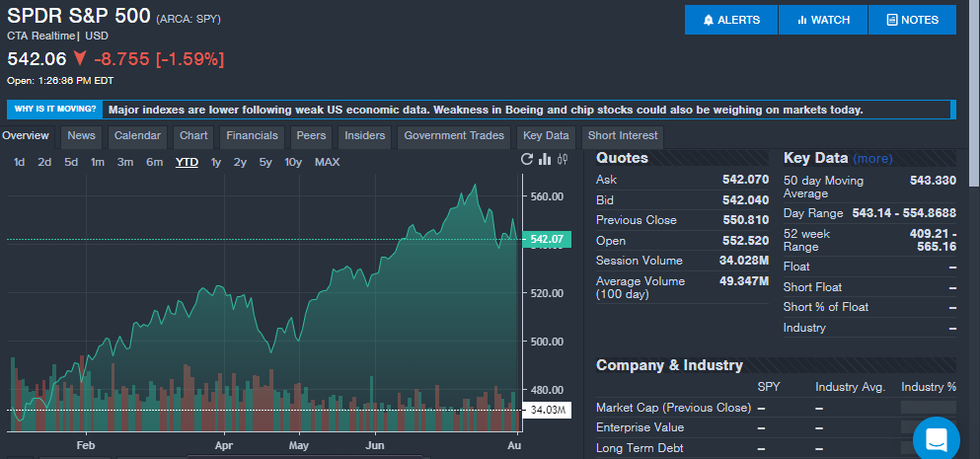Viewport: 980px width, 459px height.
Task: Click the news headline about weak economic data
Action: tap(486, 110)
